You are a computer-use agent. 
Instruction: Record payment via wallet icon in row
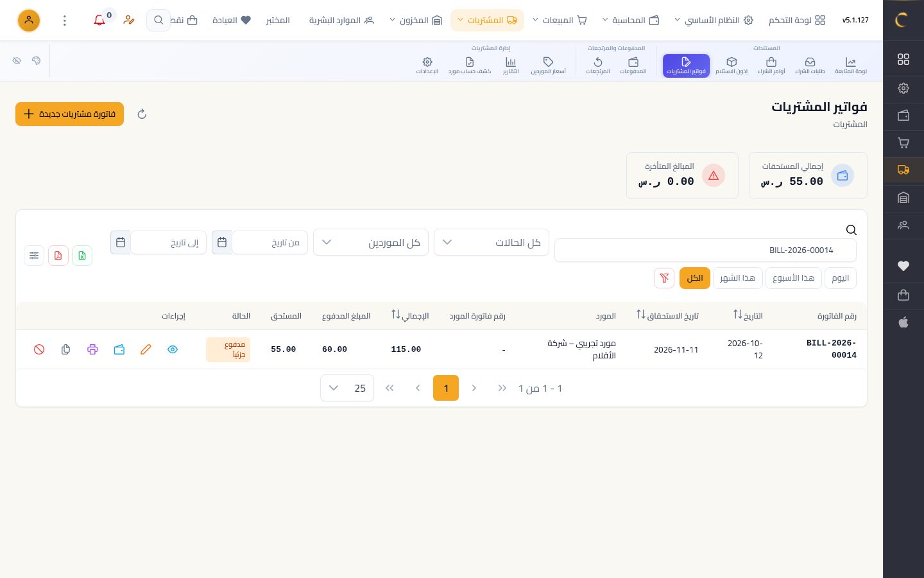point(119,349)
